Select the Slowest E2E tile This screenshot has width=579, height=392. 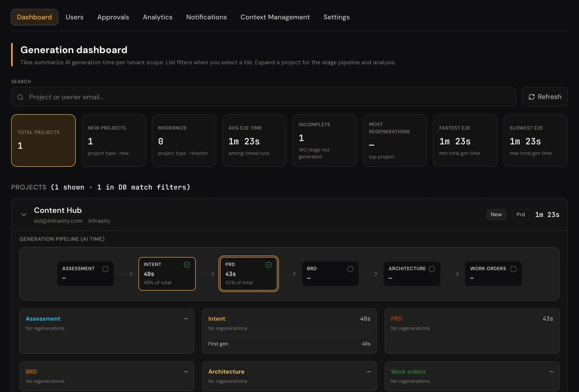(x=535, y=140)
